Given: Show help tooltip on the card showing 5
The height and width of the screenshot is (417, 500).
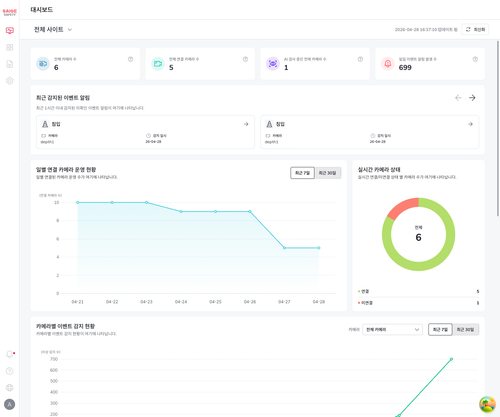Looking at the screenshot, I should [245, 59].
